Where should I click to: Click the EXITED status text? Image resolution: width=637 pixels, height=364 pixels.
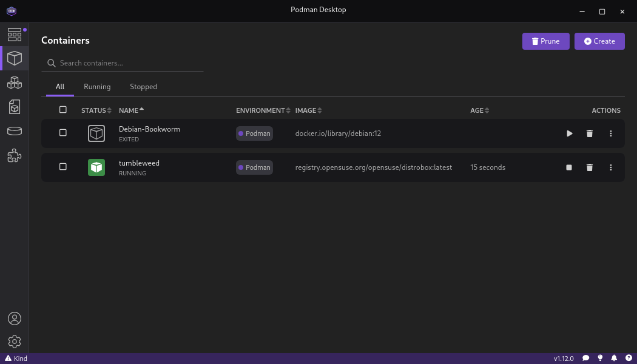point(129,140)
